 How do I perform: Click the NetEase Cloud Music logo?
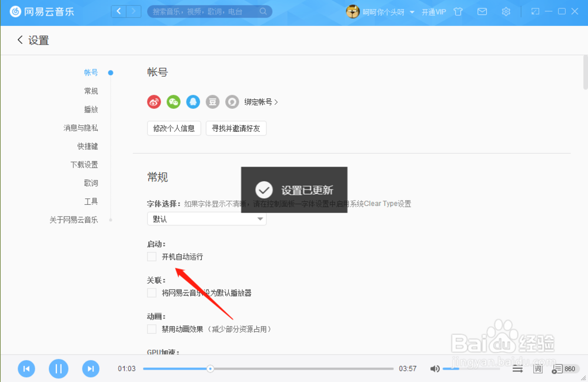pyautogui.click(x=42, y=12)
